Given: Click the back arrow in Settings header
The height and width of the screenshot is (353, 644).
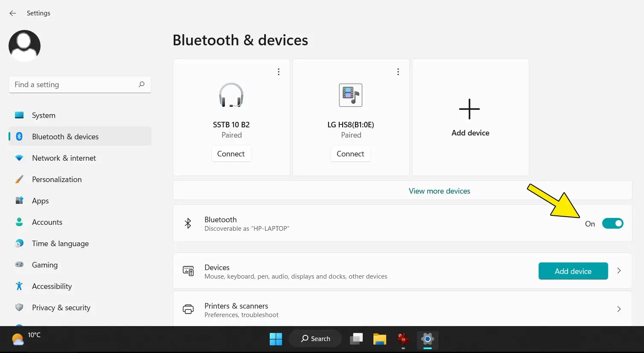Looking at the screenshot, I should click(13, 13).
